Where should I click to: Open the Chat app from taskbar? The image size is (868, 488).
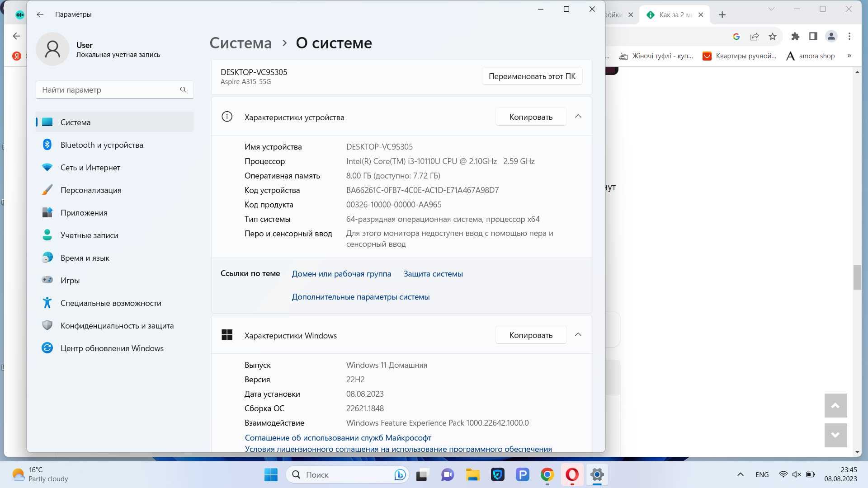tap(448, 475)
